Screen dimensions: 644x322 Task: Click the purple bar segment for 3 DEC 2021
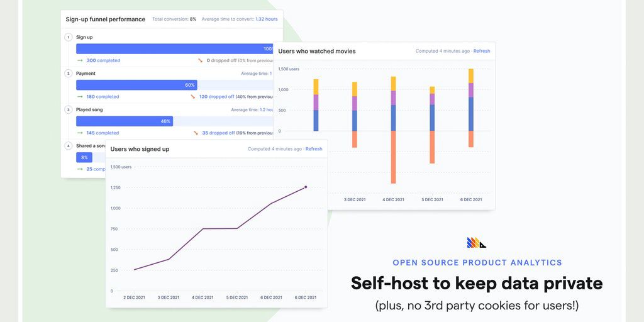click(x=355, y=104)
